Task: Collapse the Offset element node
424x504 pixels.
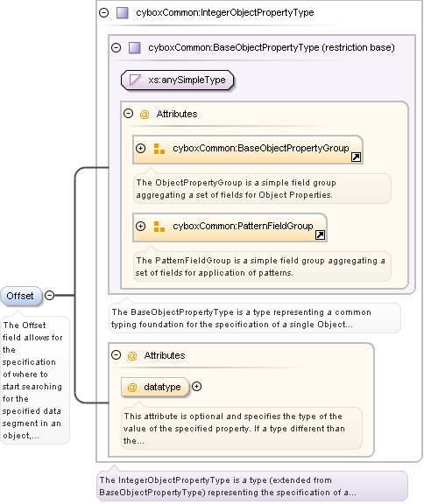Action: tap(49, 295)
